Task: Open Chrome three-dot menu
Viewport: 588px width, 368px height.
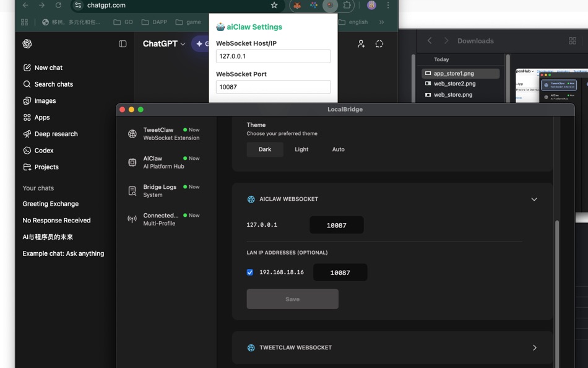Action: point(388,5)
